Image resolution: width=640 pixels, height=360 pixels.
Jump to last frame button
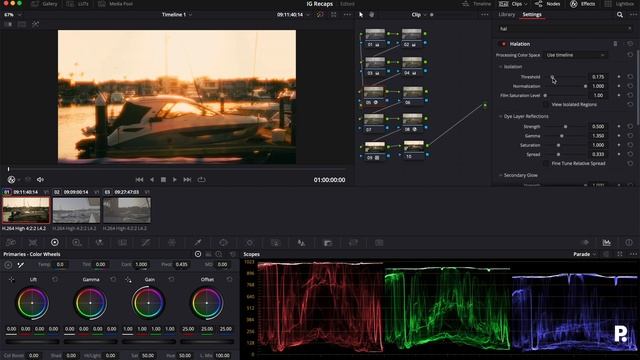pyautogui.click(x=187, y=180)
